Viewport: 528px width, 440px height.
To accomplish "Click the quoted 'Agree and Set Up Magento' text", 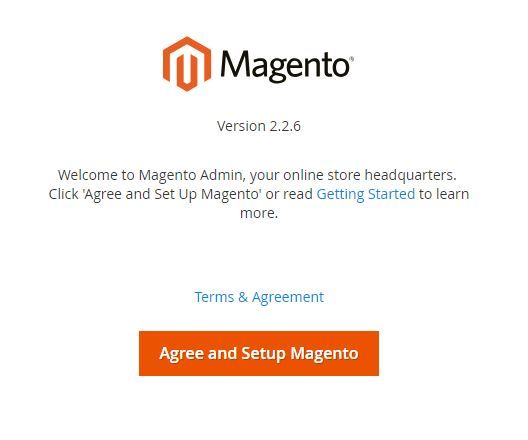I will click(x=172, y=195).
